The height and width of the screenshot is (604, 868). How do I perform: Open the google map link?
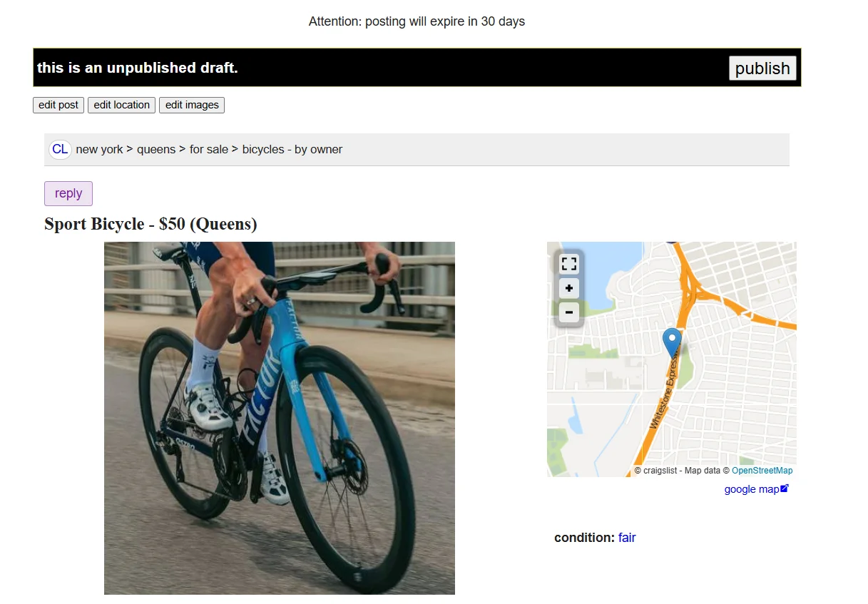click(749, 489)
